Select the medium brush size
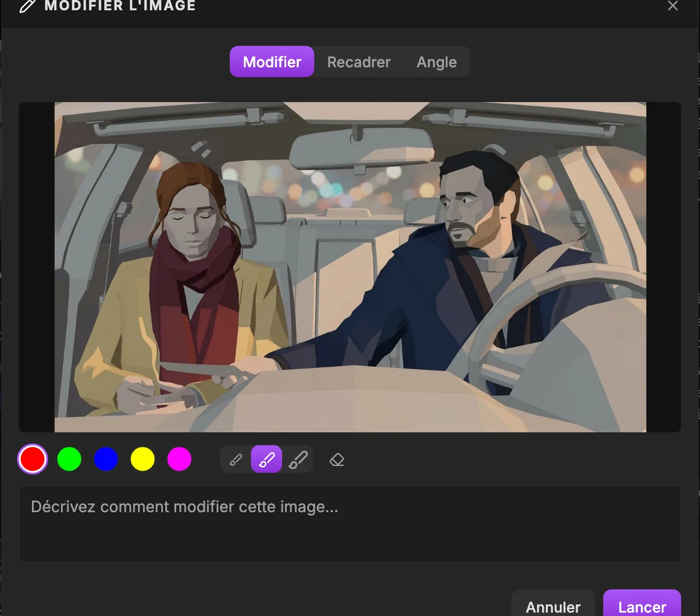Screen dimensions: 700x616 click(x=267, y=460)
